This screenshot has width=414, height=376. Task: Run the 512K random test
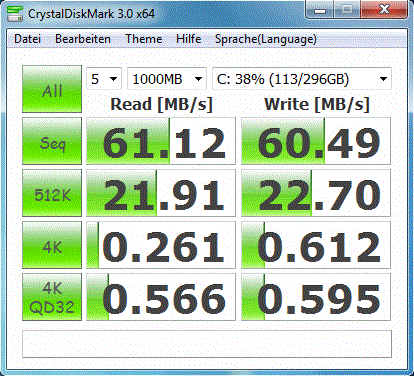pyautogui.click(x=52, y=193)
